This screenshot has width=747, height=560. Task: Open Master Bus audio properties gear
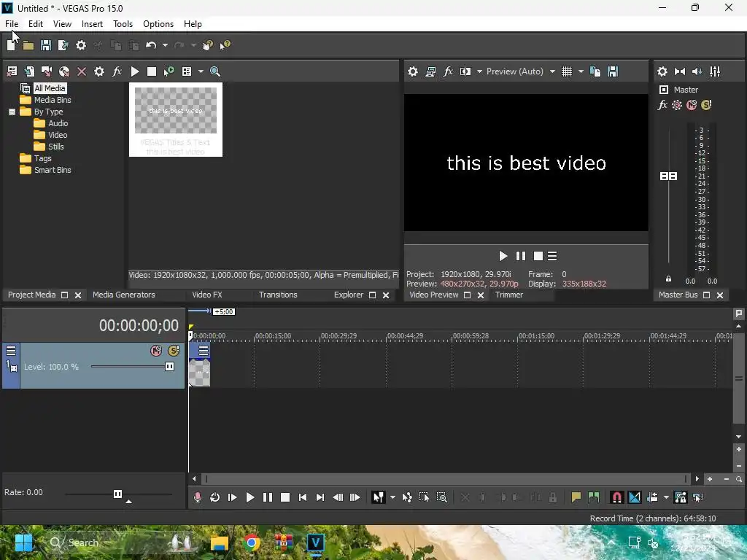pos(662,71)
